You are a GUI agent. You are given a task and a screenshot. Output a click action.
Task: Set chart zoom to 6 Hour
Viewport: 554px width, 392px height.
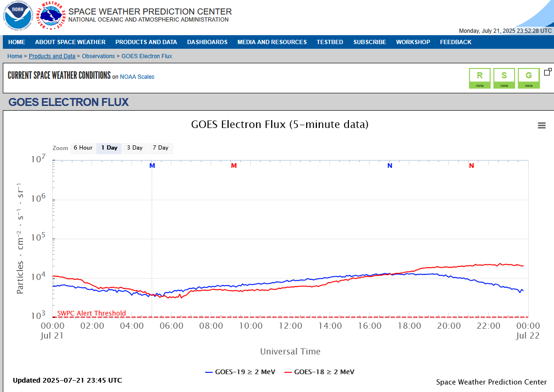click(x=83, y=148)
